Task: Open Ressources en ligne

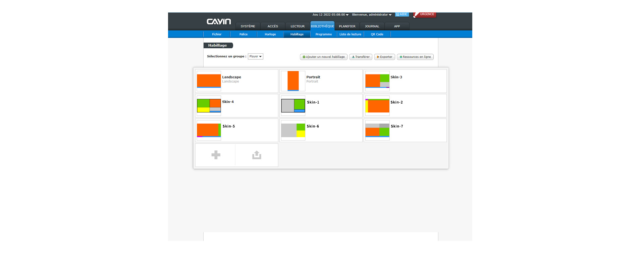Action: coord(415,57)
